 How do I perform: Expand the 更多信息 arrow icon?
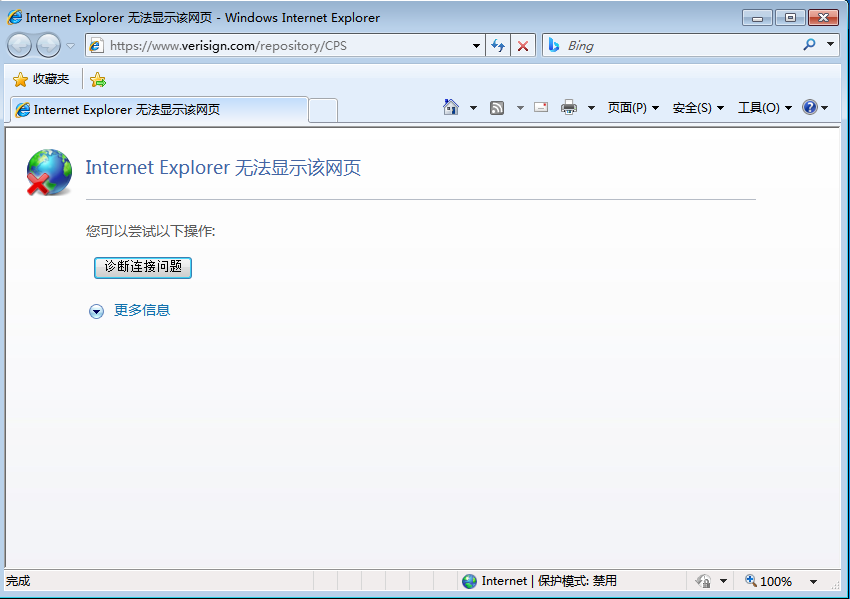96,311
